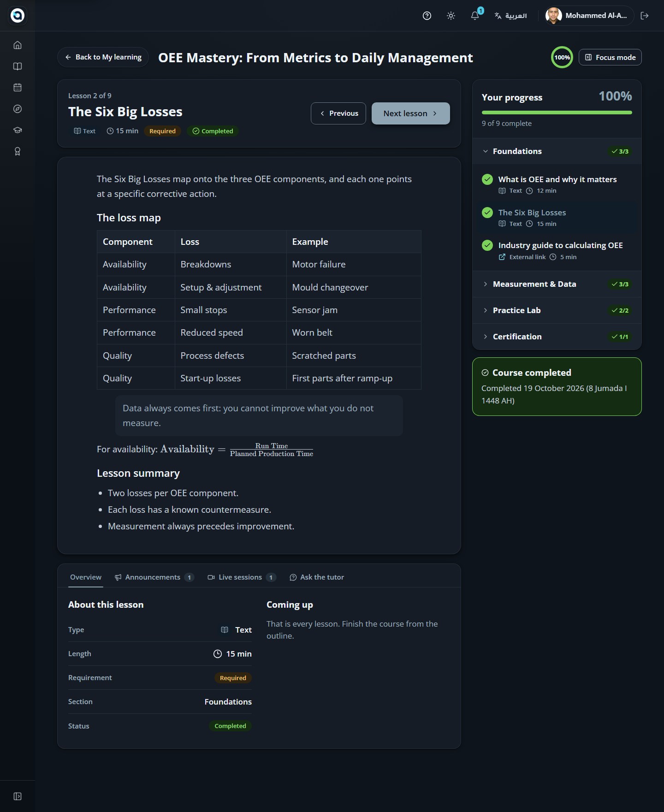Screen dimensions: 664x812
Task: Click the 3/3 check badge for Foundations
Action: [x=620, y=151]
